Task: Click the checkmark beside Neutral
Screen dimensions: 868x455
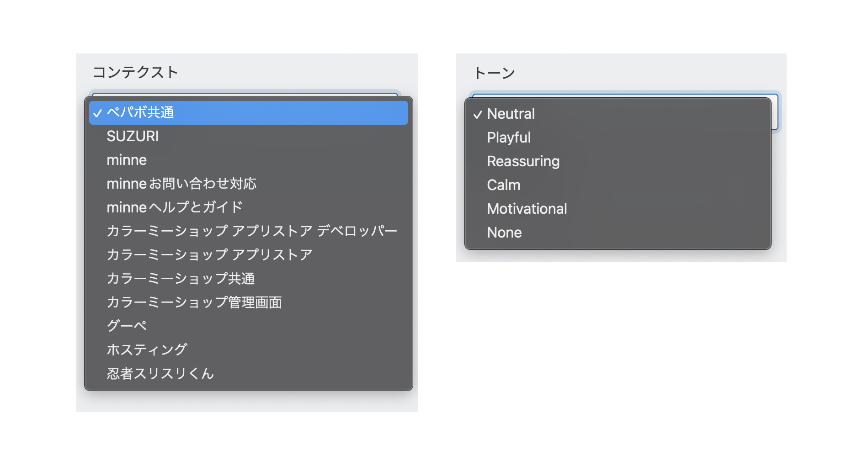Action: 477,114
